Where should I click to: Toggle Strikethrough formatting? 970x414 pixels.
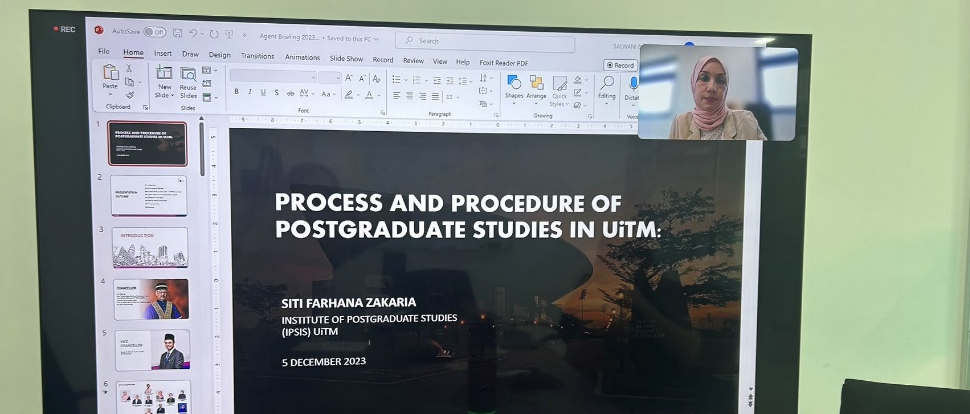[x=290, y=93]
